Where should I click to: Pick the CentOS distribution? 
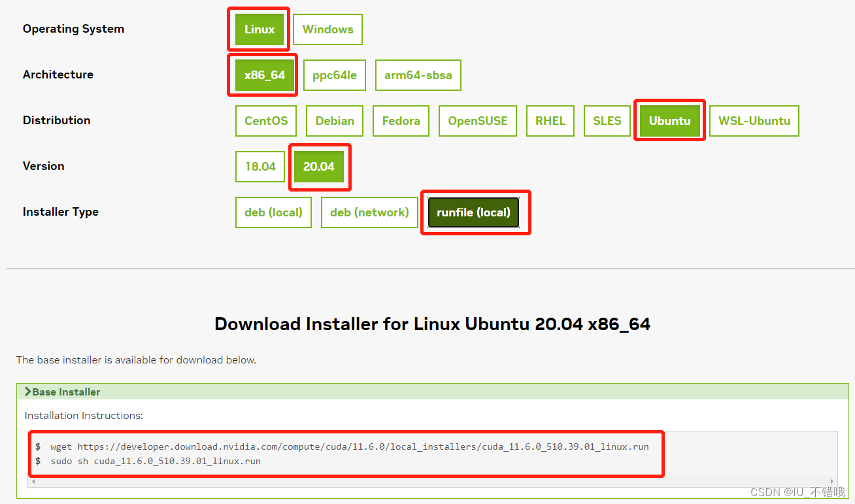266,121
